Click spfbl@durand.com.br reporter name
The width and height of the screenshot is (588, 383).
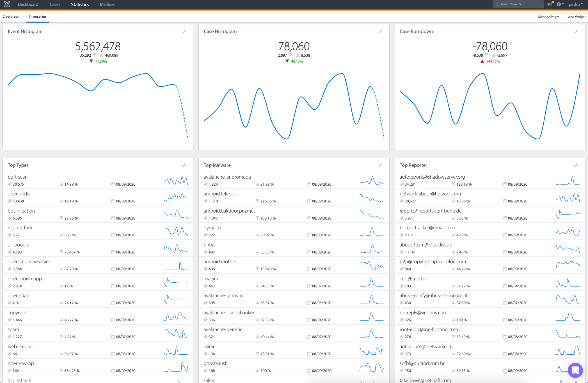(422, 363)
